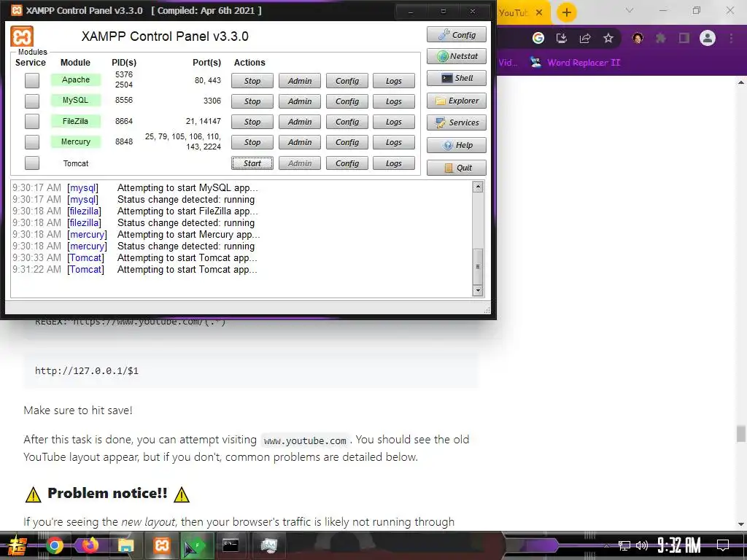Click the http://127.0.0.1/$1 code text
Screen dimensions: 747x560
(x=87, y=370)
